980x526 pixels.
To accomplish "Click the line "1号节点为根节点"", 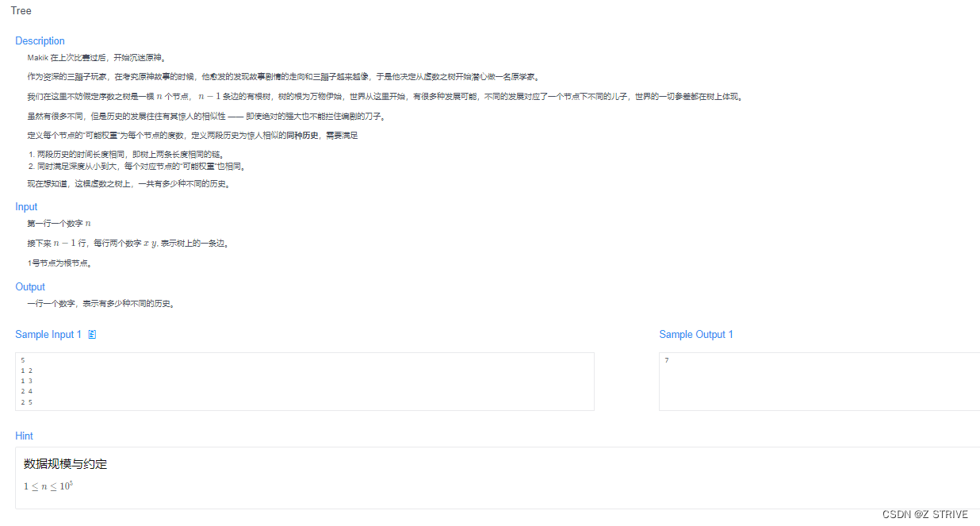I will coord(59,263).
